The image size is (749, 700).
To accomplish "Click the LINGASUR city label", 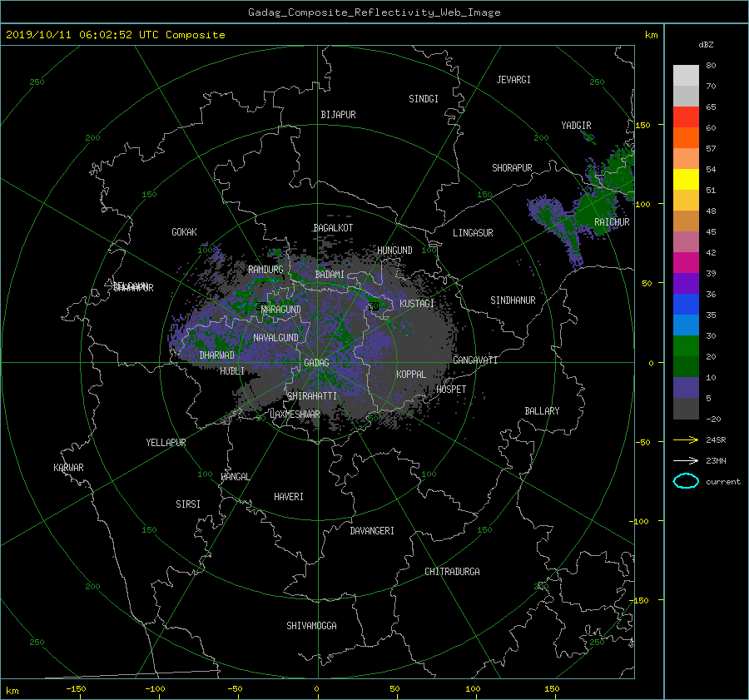I will 473,233.
